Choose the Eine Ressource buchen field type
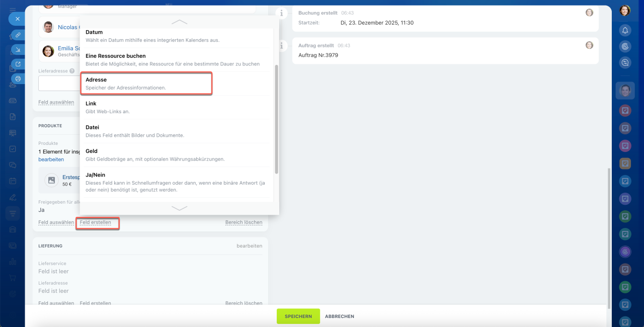644x327 pixels. (x=177, y=59)
